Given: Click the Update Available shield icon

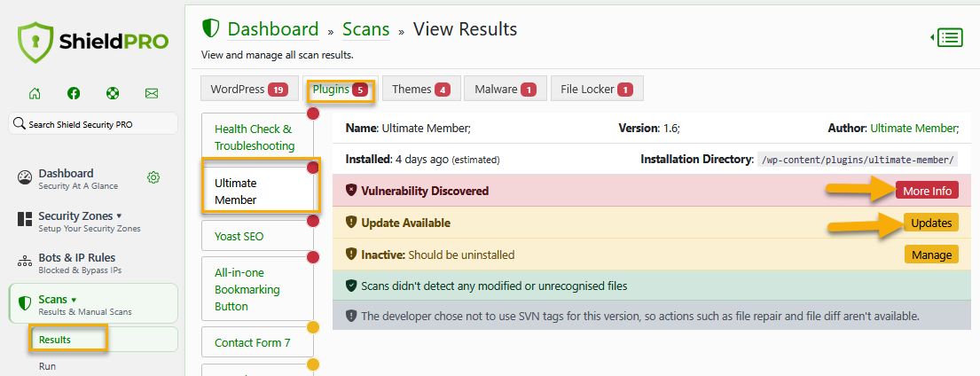Looking at the screenshot, I should point(351,223).
